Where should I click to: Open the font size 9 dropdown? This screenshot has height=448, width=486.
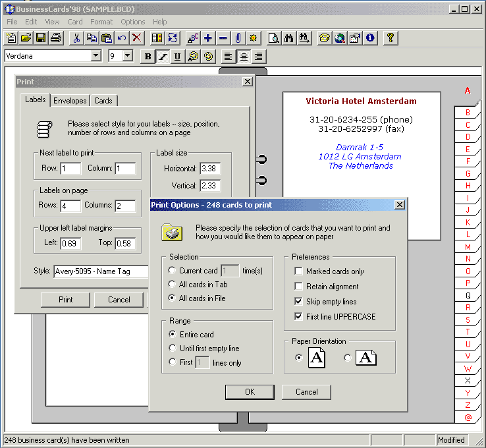click(127, 56)
